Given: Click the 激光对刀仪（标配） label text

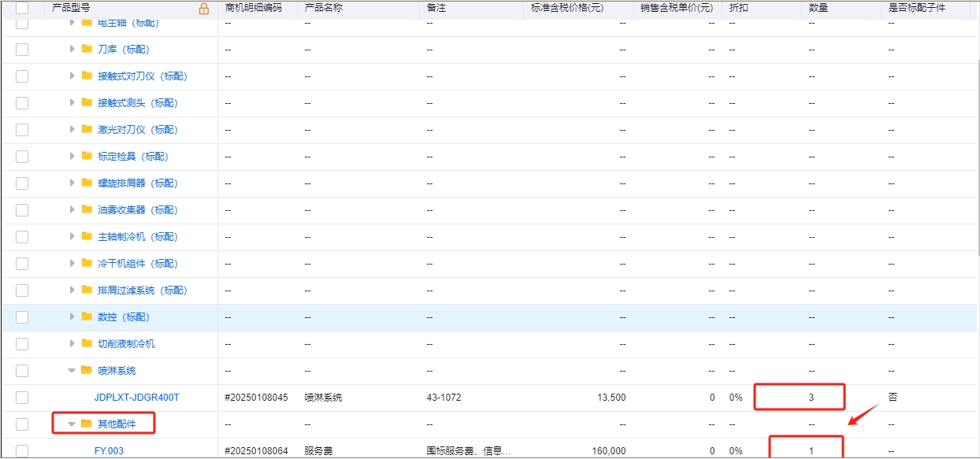Looking at the screenshot, I should 138,130.
